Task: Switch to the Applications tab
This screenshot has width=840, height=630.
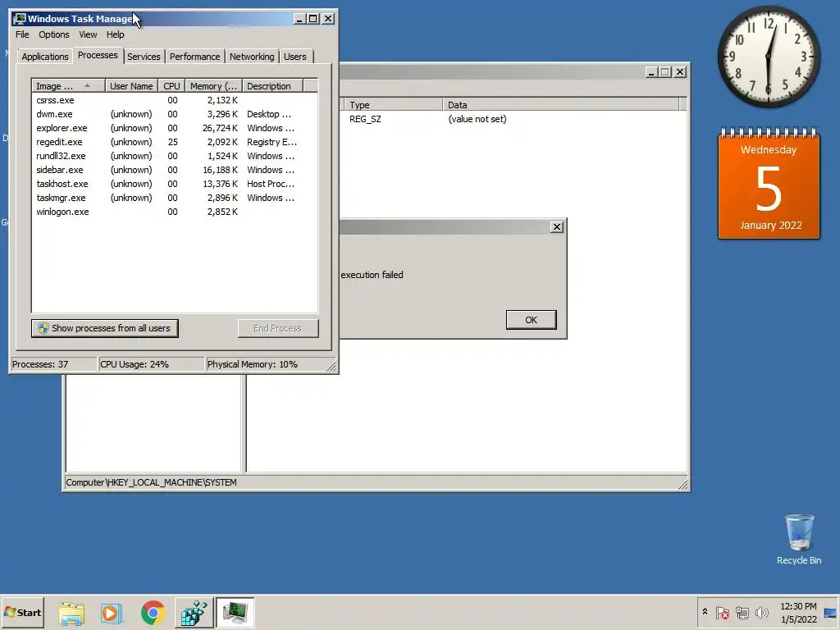Action: click(45, 57)
